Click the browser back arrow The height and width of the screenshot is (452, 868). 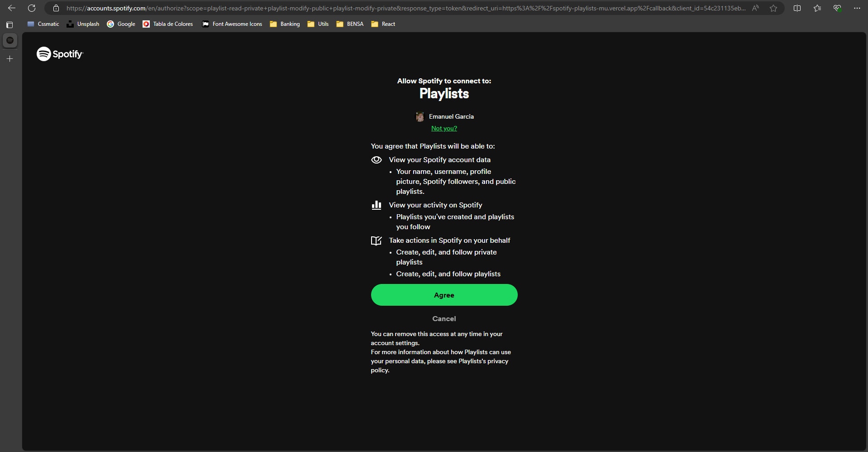[x=12, y=8]
